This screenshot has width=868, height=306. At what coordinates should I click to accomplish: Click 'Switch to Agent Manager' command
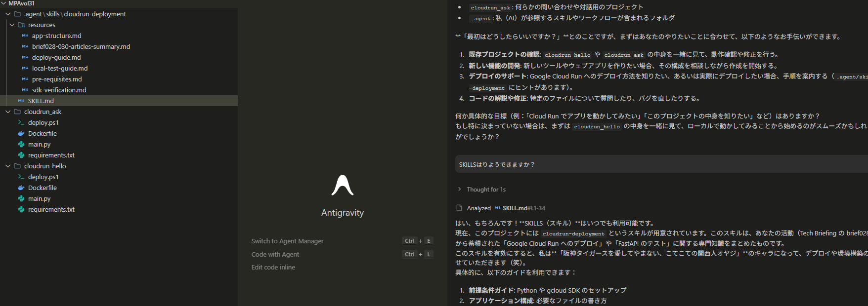[x=287, y=241]
